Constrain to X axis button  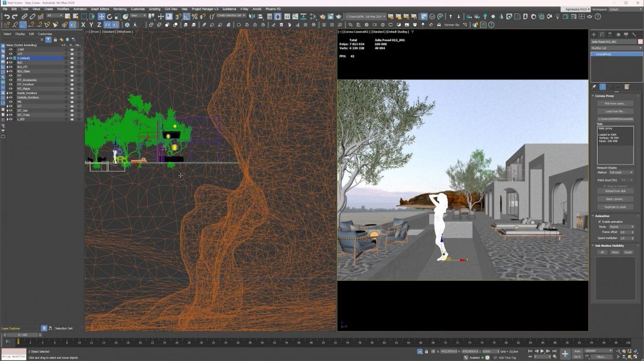(83, 25)
